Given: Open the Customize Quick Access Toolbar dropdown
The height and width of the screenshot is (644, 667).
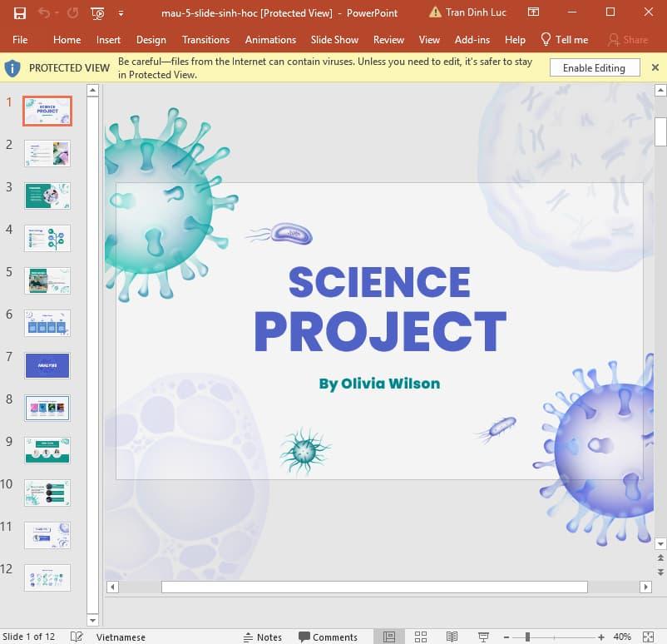Looking at the screenshot, I should (x=121, y=12).
